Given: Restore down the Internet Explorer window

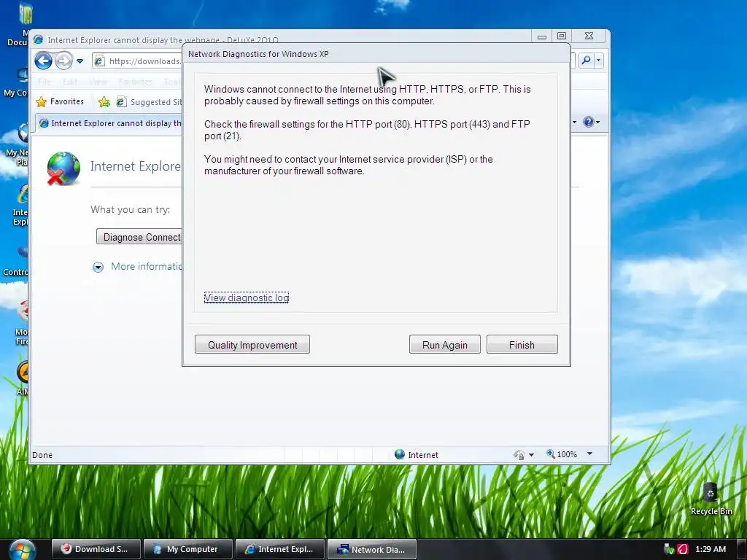Looking at the screenshot, I should [562, 36].
